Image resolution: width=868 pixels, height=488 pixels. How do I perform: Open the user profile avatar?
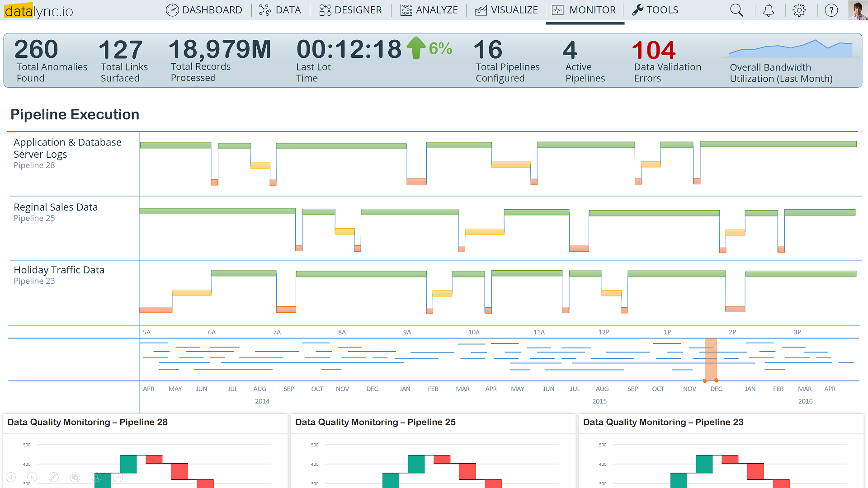858,10
